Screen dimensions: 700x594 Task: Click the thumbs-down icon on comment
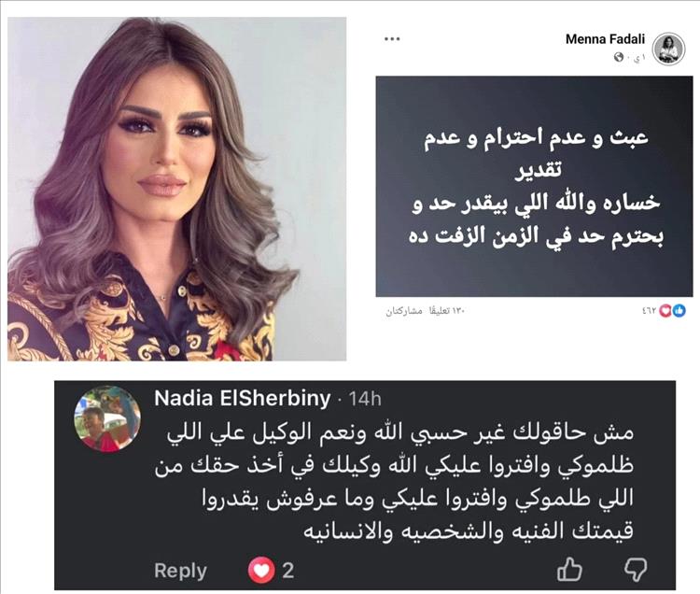(x=635, y=570)
